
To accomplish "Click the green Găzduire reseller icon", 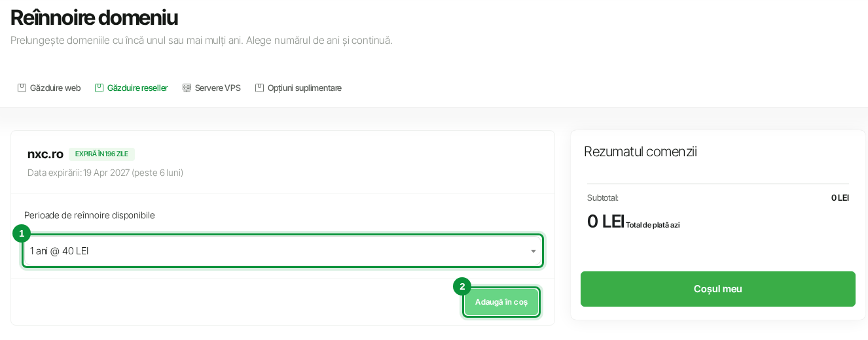I will 99,88.
